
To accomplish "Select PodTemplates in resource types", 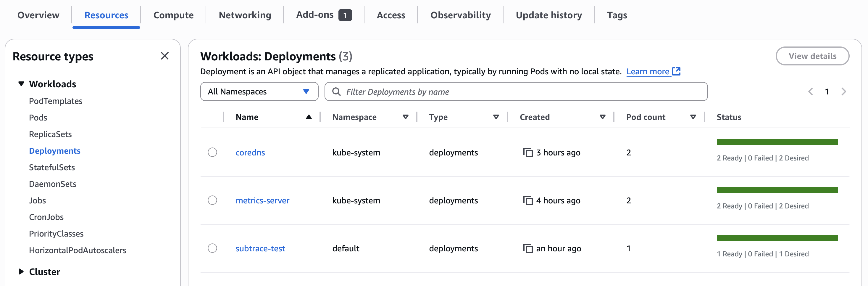I will (56, 101).
